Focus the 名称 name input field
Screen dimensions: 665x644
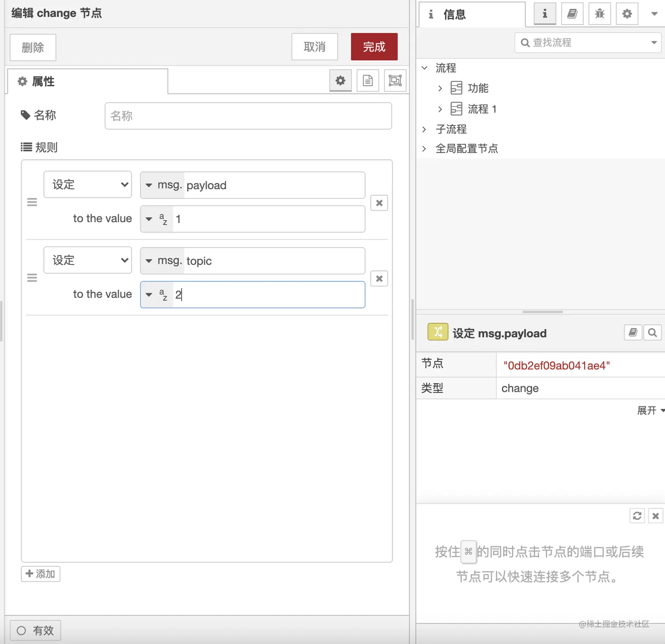tap(248, 116)
